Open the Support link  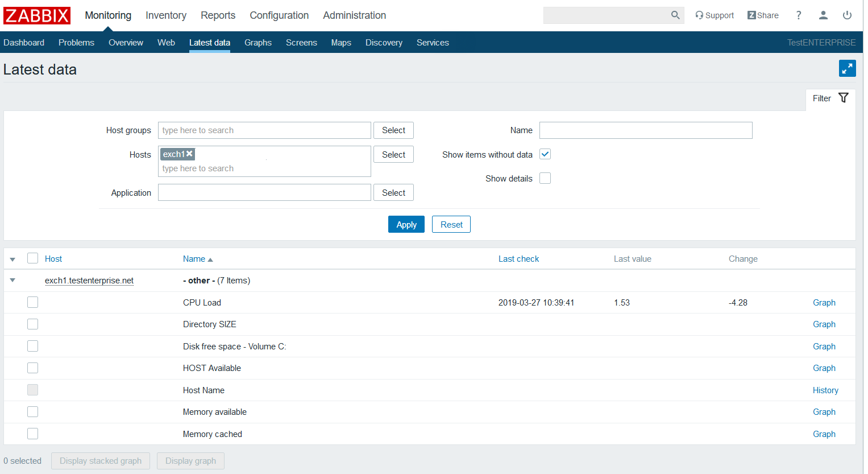point(715,15)
